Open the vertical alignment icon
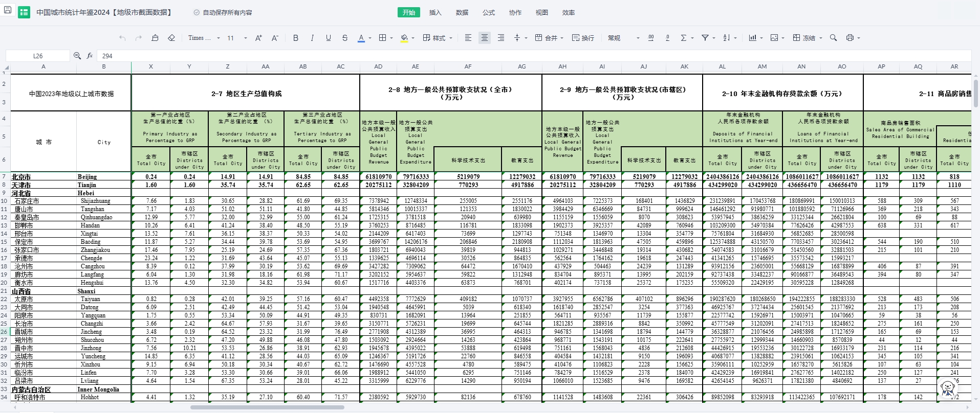The image size is (980, 413). [517, 38]
